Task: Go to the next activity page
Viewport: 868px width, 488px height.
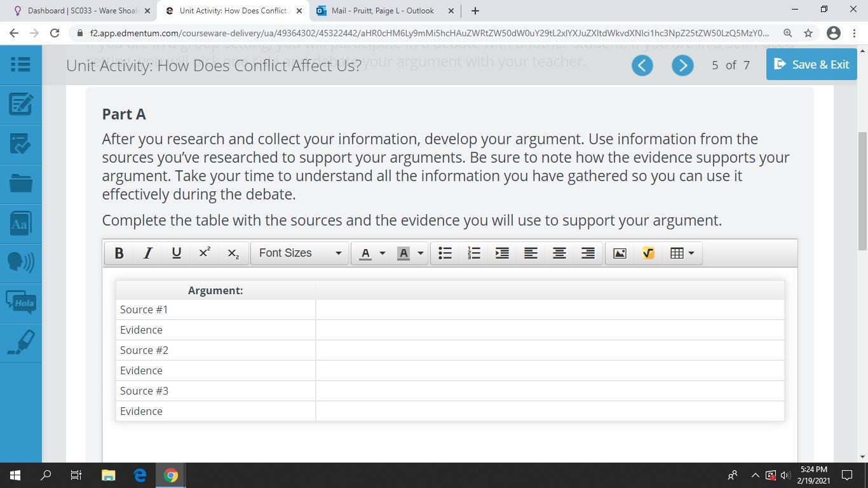Action: (x=682, y=65)
